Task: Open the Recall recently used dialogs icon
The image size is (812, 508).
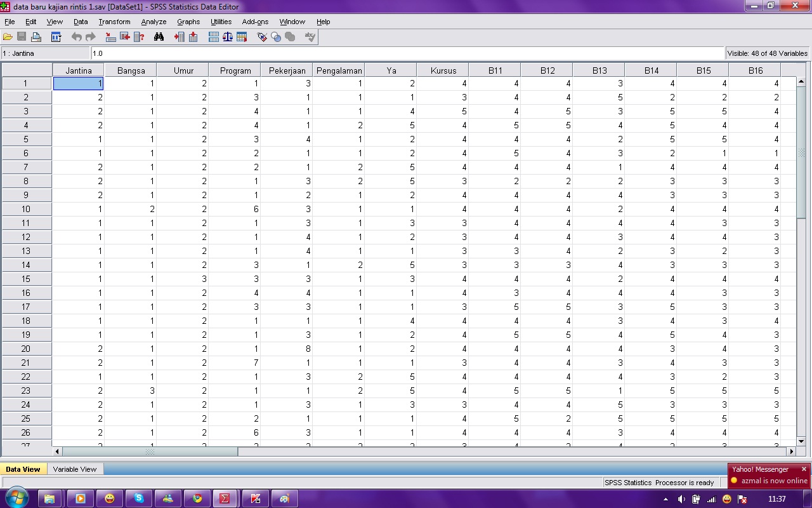Action: coord(56,37)
